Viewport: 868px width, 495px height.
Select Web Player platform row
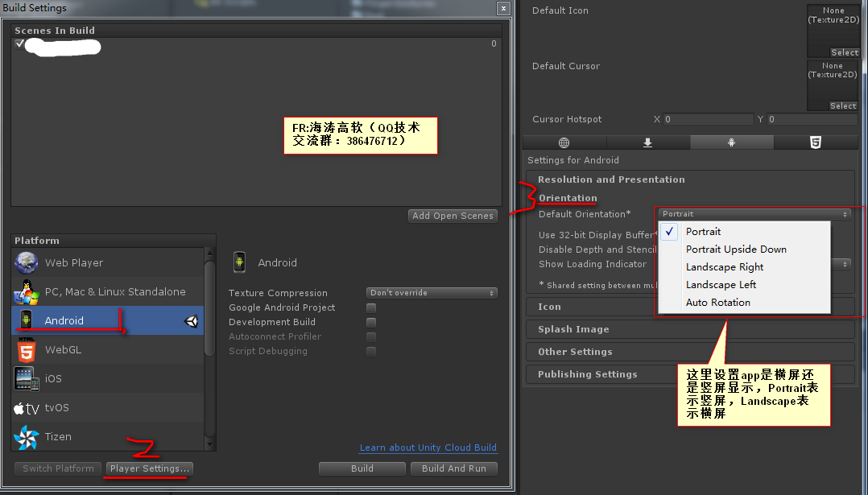click(108, 262)
